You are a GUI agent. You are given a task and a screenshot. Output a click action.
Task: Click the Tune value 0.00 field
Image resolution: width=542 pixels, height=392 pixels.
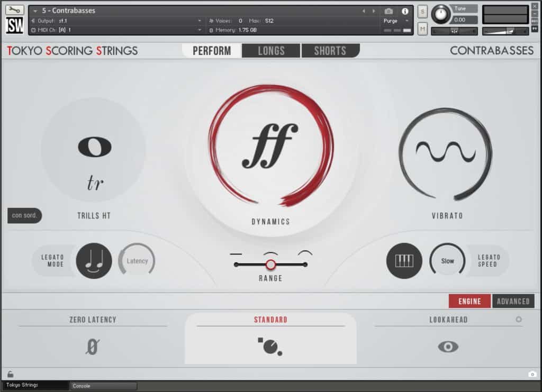pyautogui.click(x=465, y=20)
